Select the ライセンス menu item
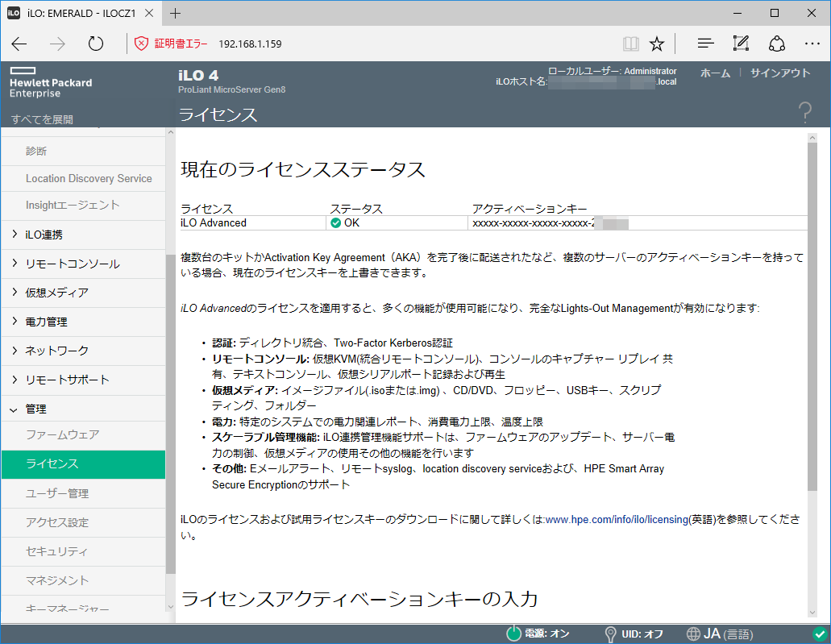Viewport: 831px width, 644px height. click(83, 464)
